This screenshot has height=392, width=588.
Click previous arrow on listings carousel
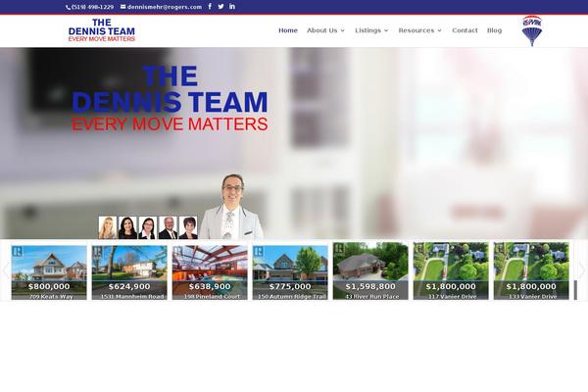6,270
